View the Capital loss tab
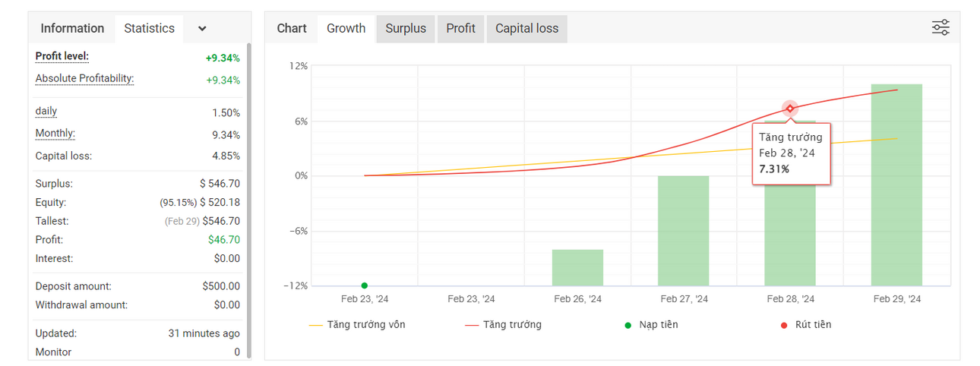Screen dimensions: 980x366 click(x=526, y=28)
